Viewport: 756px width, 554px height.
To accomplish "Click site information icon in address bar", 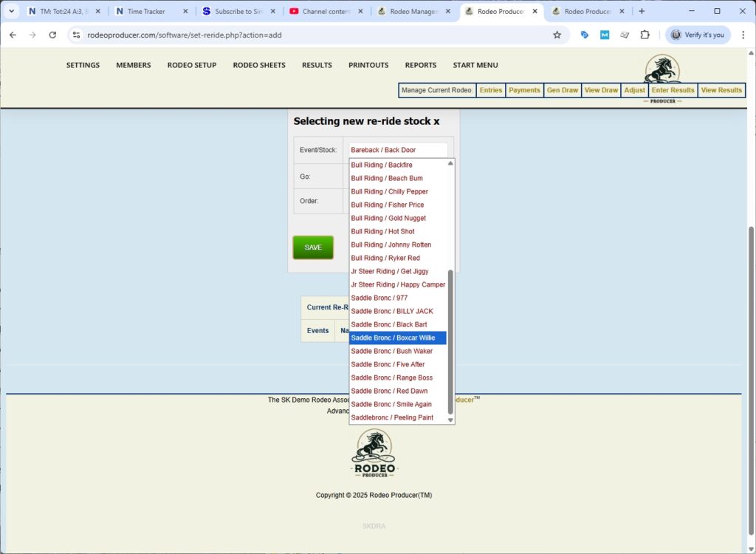I will coord(75,35).
